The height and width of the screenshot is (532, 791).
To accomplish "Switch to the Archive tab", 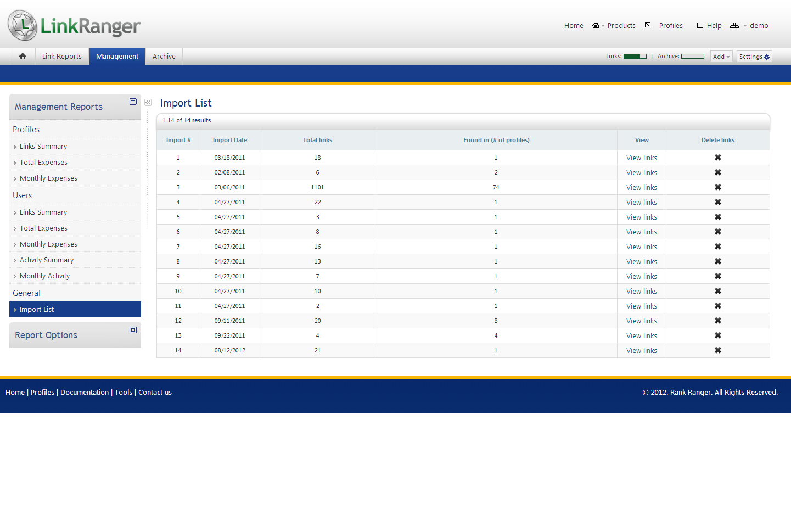I will 164,57.
